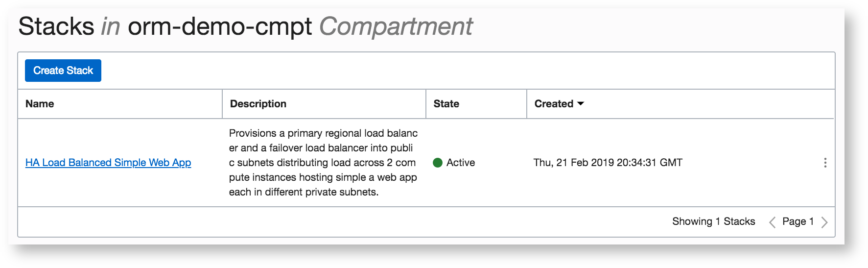This screenshot has width=868, height=268.
Task: Sort by the Name column header
Action: [x=40, y=104]
